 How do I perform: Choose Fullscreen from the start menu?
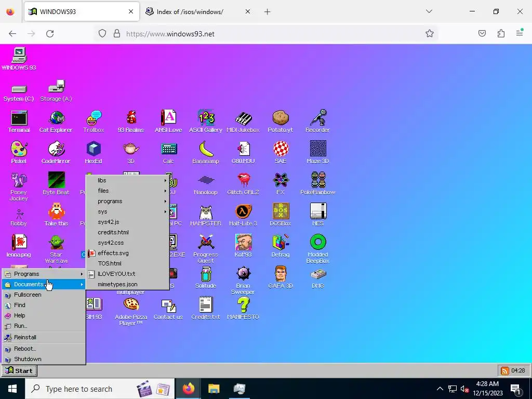click(44, 295)
